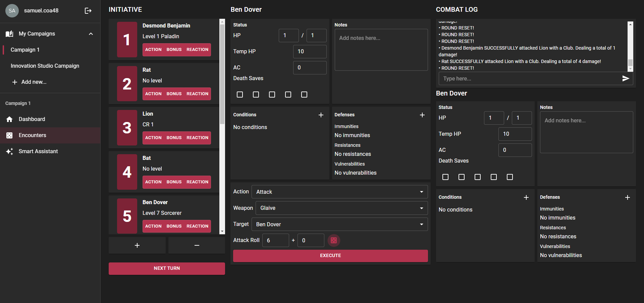Check the last Death Saves box in center panel
Viewport: 644px width, 303px height.
pos(304,95)
